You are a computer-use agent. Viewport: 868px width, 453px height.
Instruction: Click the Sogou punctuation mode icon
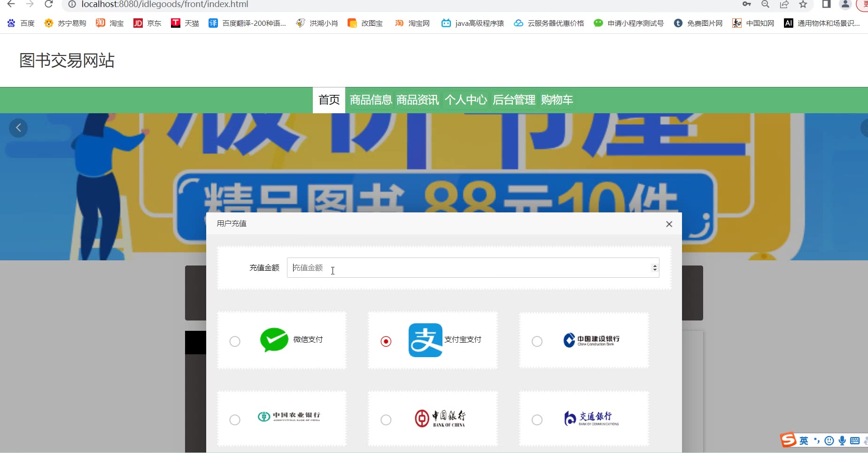point(817,441)
